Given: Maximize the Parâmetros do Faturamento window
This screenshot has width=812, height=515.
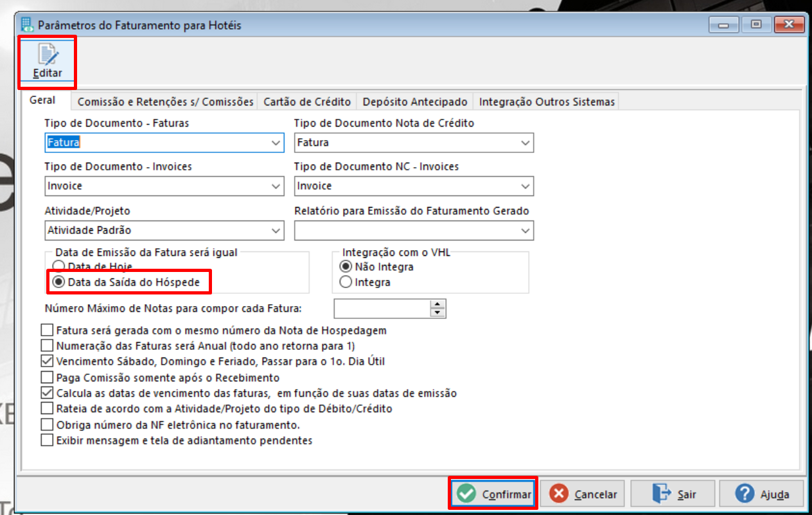Looking at the screenshot, I should pyautogui.click(x=756, y=25).
